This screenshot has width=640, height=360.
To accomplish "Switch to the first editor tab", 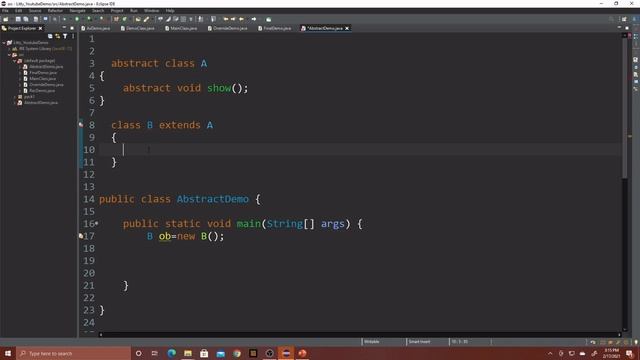I will (x=96, y=28).
